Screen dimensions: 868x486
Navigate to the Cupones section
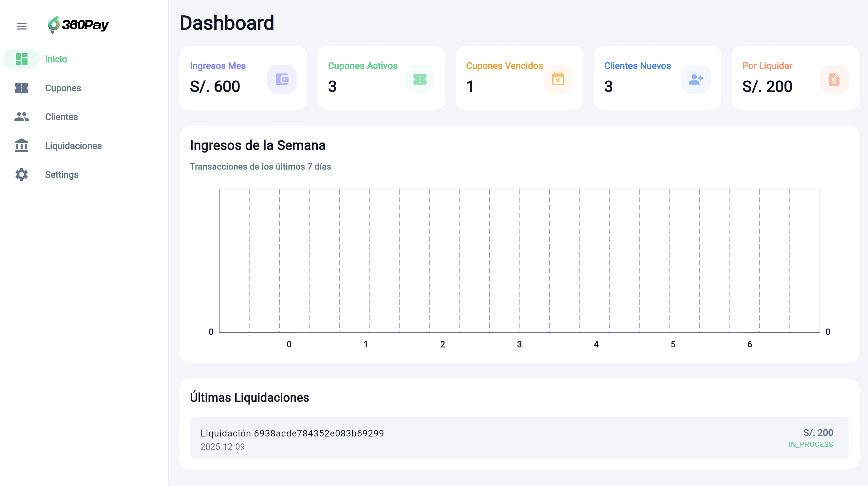[x=63, y=88]
